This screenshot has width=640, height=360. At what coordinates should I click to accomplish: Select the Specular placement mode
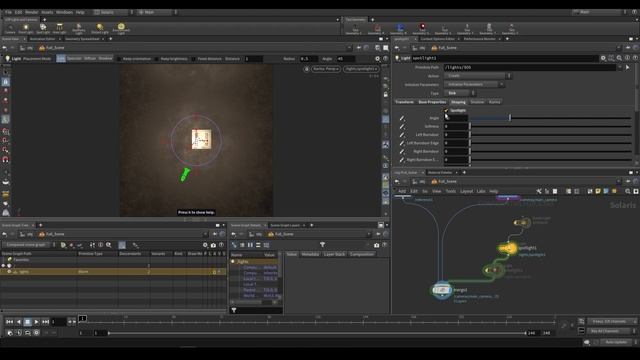pos(74,59)
